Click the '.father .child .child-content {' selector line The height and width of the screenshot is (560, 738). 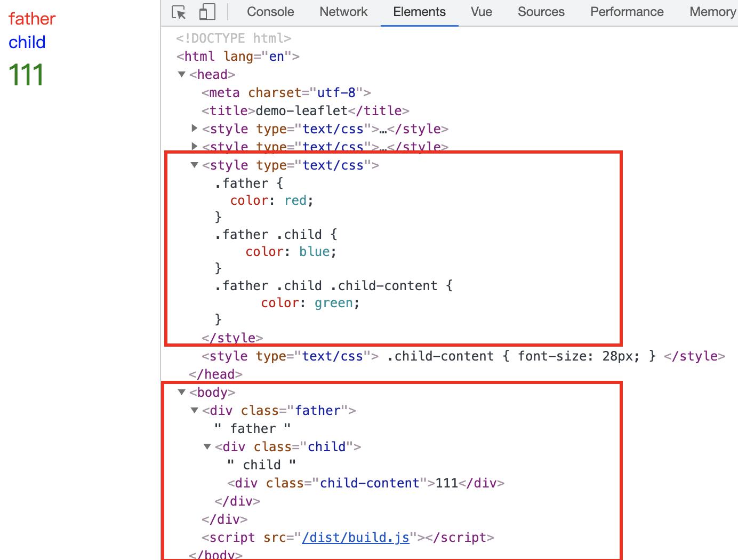pyautogui.click(x=334, y=286)
